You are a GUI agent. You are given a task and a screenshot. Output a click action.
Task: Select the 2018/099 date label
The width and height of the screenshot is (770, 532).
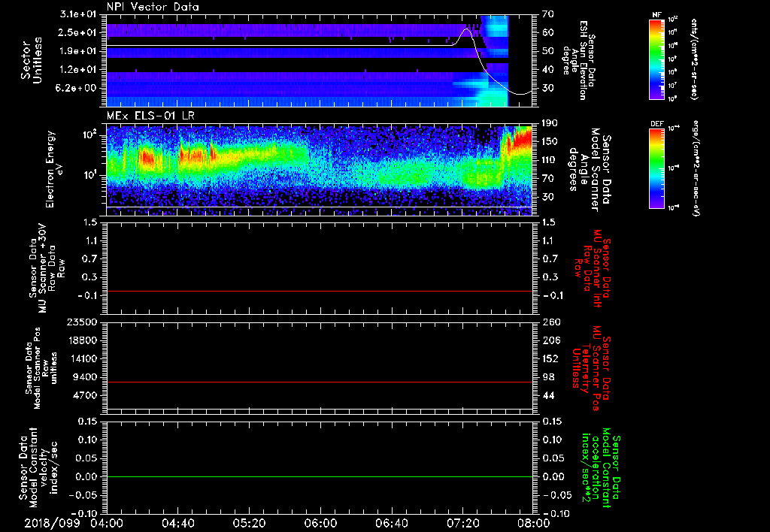(50, 522)
